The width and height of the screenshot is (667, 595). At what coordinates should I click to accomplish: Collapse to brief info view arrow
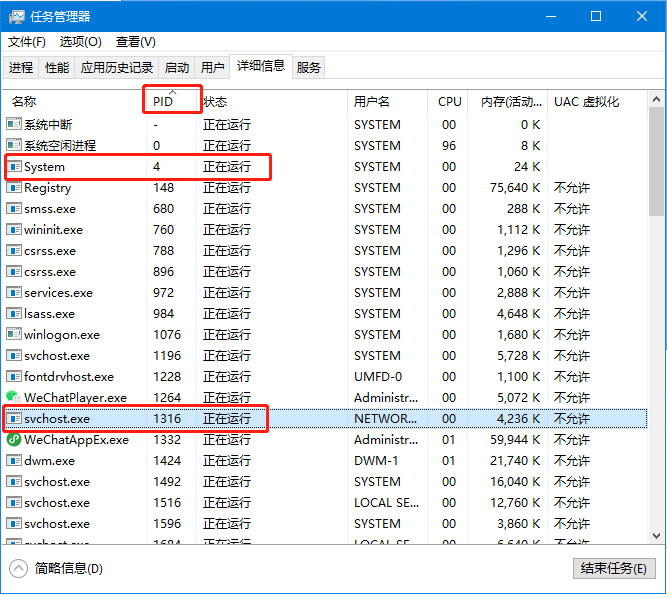coord(19,568)
